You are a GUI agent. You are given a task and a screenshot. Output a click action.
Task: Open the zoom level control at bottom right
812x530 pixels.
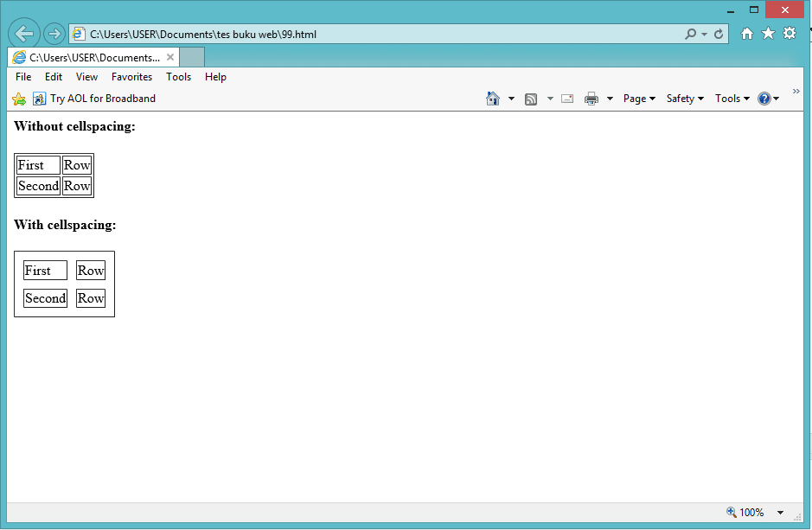tap(749, 512)
